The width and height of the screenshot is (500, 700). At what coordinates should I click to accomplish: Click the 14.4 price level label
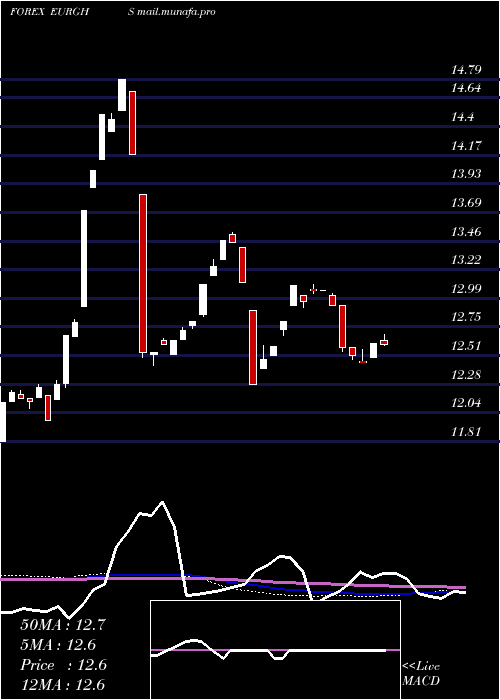tap(462, 117)
